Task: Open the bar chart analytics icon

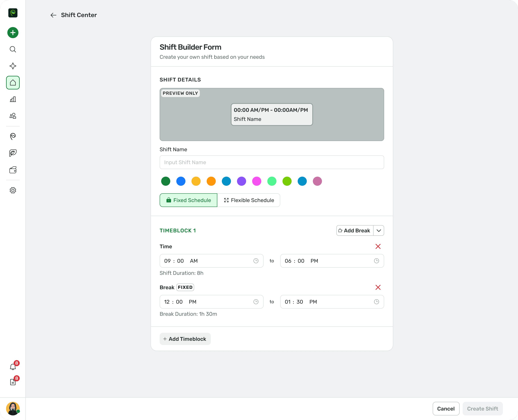Action: tap(13, 99)
